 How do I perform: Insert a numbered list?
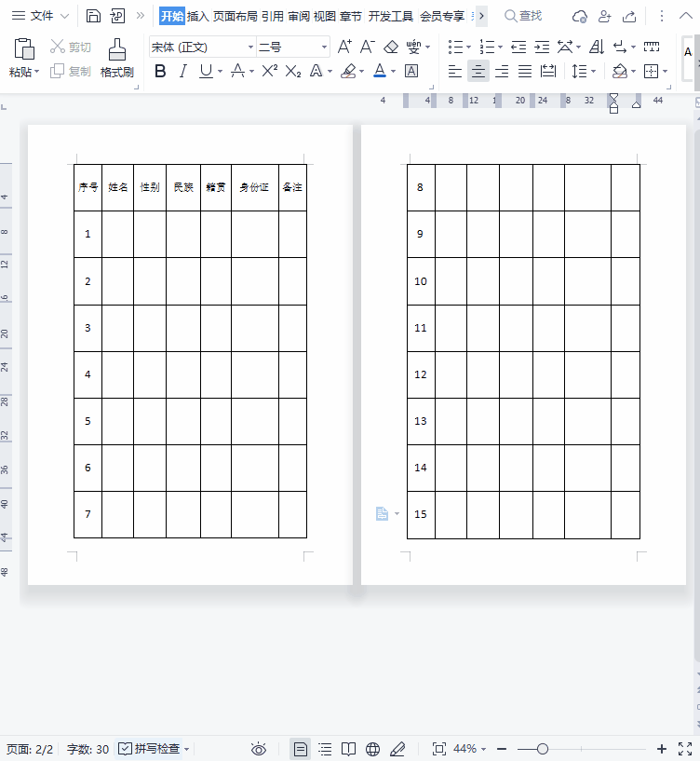click(487, 48)
